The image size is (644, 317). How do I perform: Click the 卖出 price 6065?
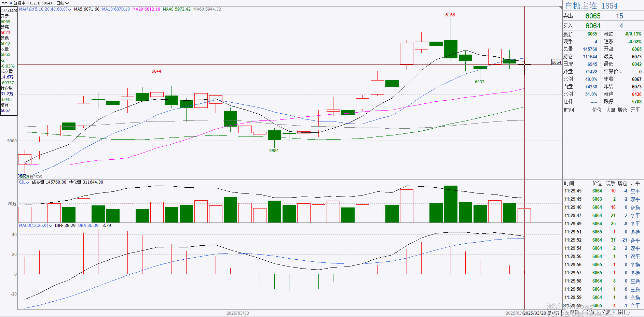(593, 16)
